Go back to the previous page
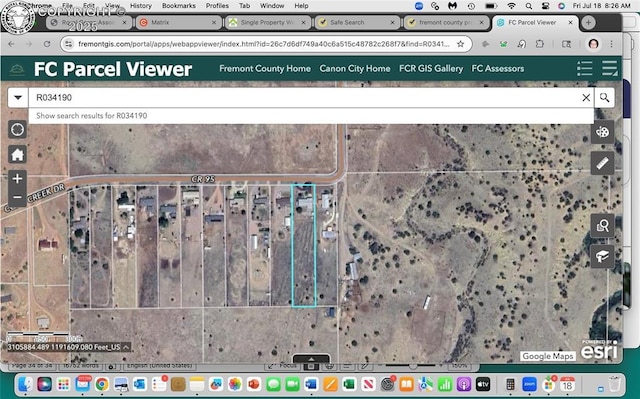The height and width of the screenshot is (399, 640). point(11,44)
